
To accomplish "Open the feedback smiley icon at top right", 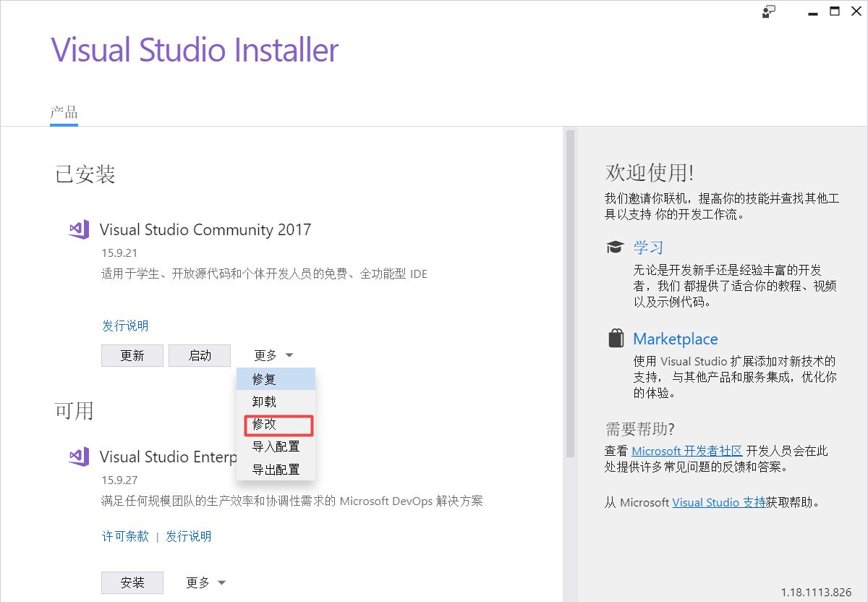I will point(768,12).
